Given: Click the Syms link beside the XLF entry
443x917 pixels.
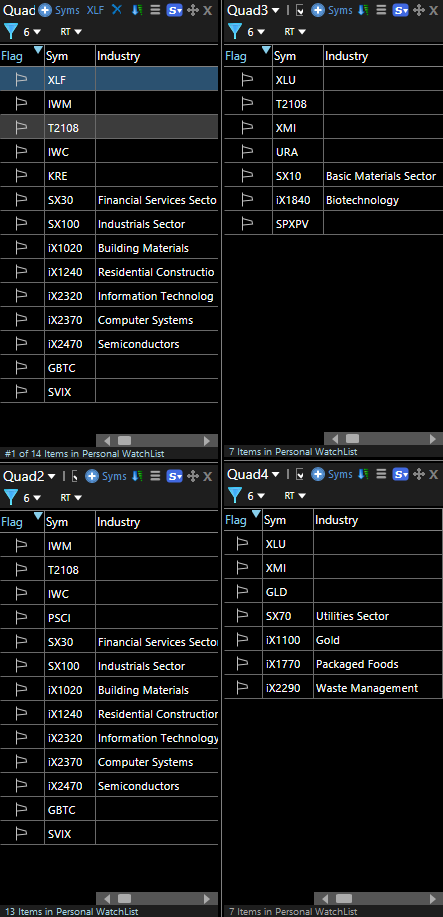Looking at the screenshot, I should (x=67, y=10).
